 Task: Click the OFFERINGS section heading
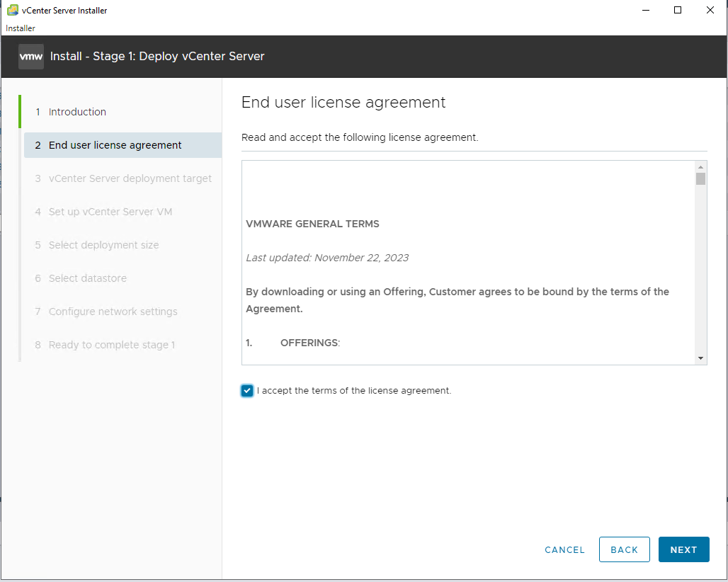click(309, 343)
